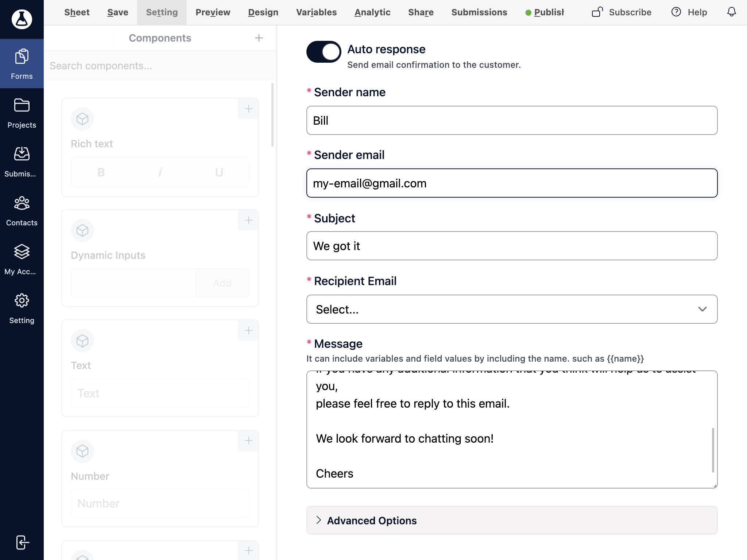Click the Dynamic Inputs cube icon
The width and height of the screenshot is (747, 560).
click(82, 230)
